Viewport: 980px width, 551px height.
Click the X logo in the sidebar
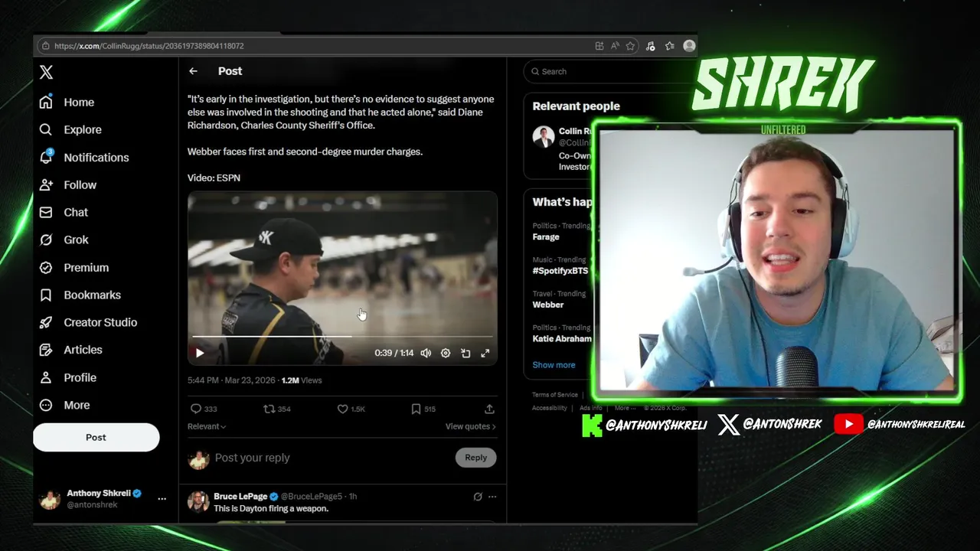(x=46, y=72)
